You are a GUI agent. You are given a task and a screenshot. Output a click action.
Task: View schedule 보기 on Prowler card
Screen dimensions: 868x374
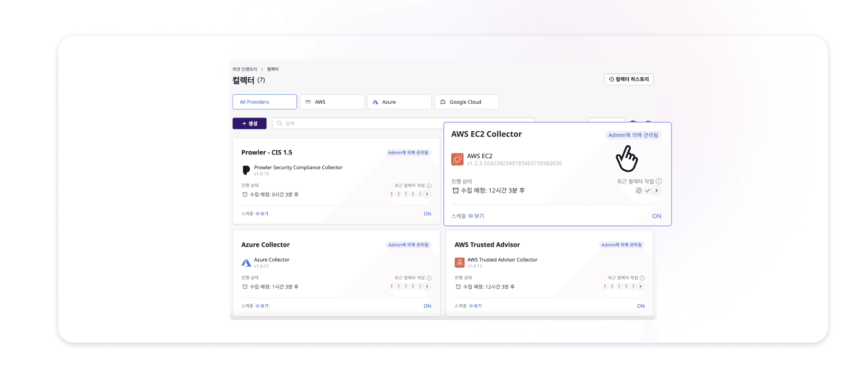[x=262, y=214]
